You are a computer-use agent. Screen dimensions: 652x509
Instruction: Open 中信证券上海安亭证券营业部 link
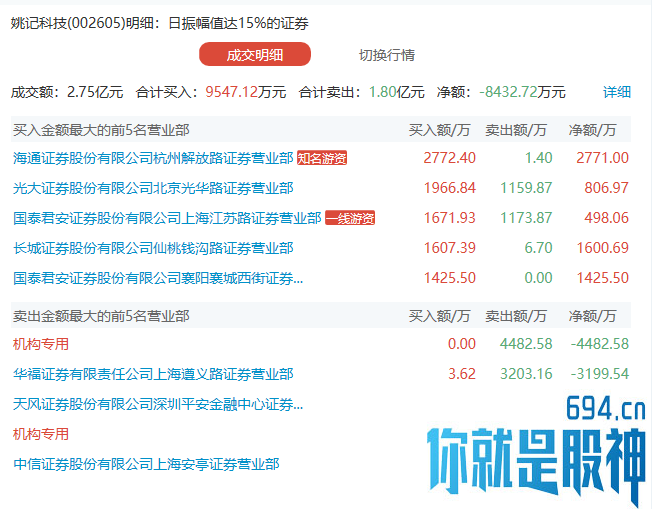pyautogui.click(x=146, y=464)
